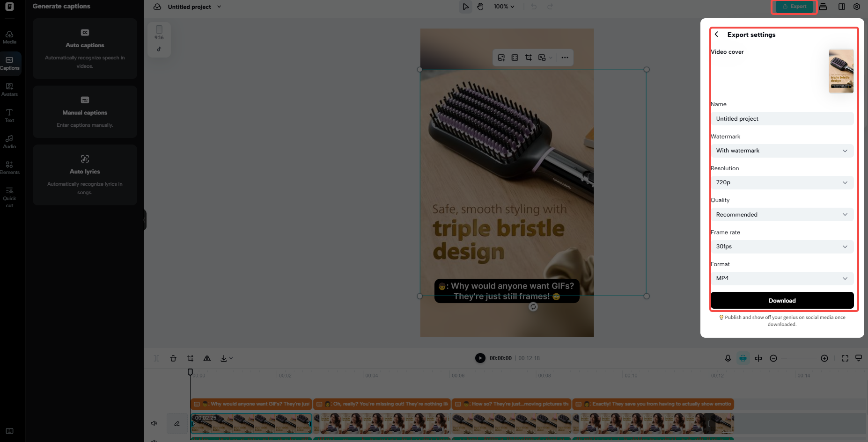The image size is (868, 442).
Task: Select the pointer tool in top bar
Action: 465,7
